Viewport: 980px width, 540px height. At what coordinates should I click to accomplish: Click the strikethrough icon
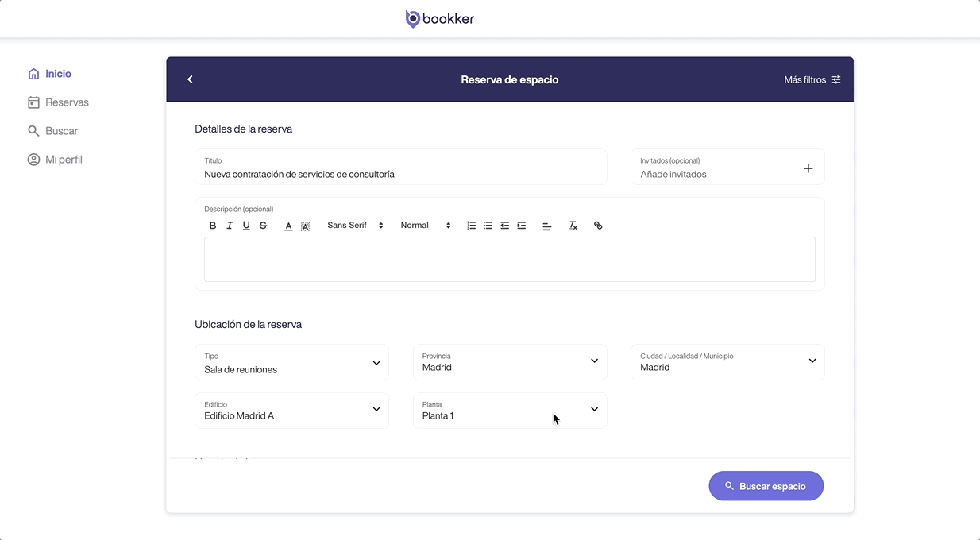(263, 226)
